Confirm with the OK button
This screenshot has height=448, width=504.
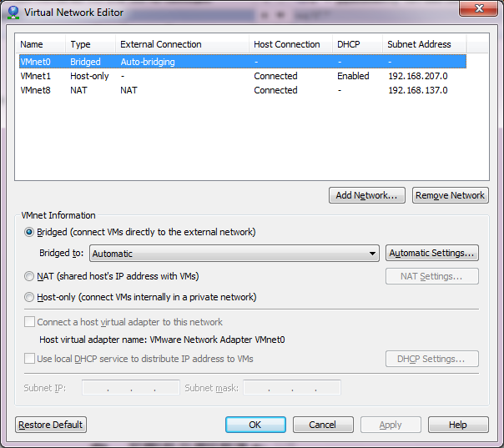click(x=255, y=425)
